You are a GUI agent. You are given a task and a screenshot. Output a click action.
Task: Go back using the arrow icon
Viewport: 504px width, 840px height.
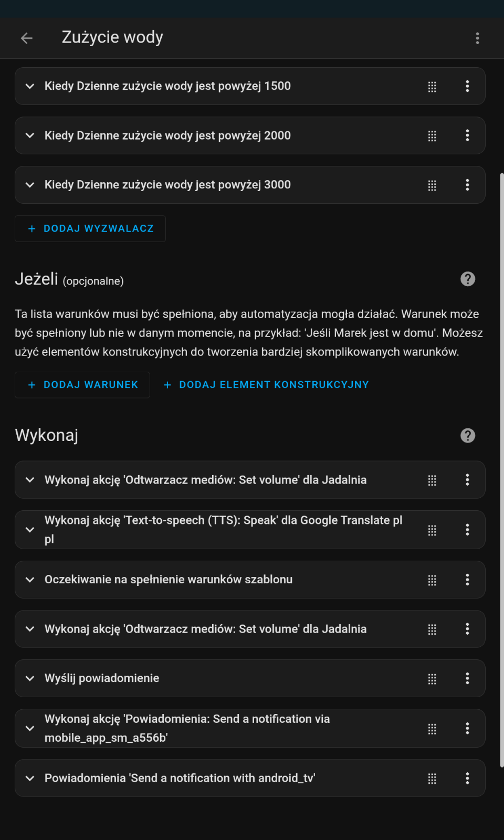pos(27,38)
